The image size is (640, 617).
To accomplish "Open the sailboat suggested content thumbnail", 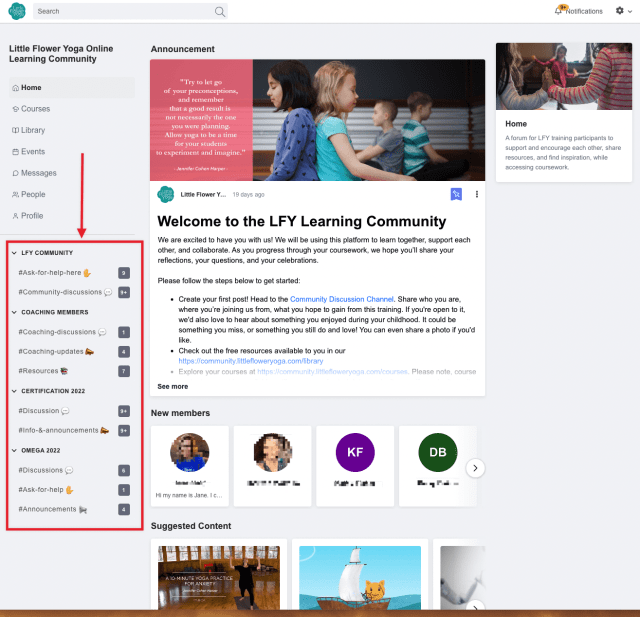I will (360, 577).
